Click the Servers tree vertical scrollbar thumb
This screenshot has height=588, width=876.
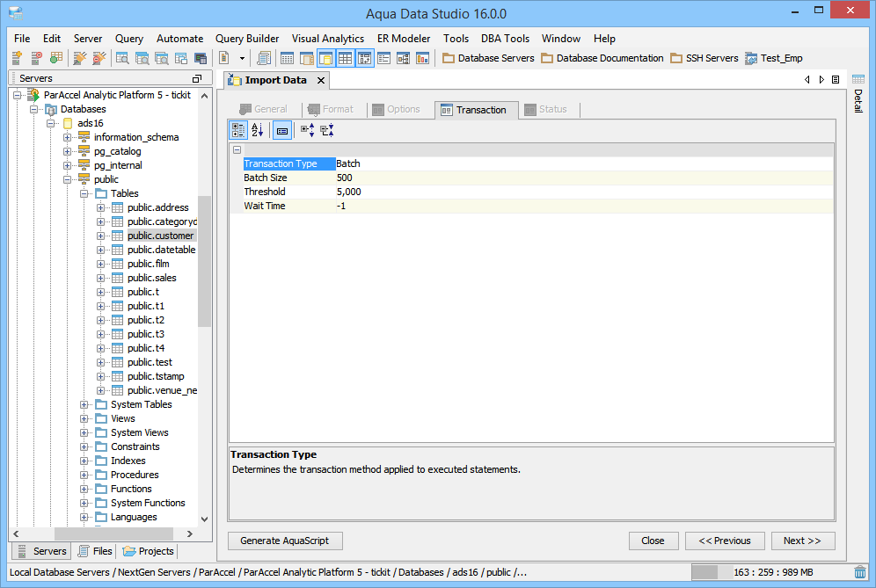204,261
